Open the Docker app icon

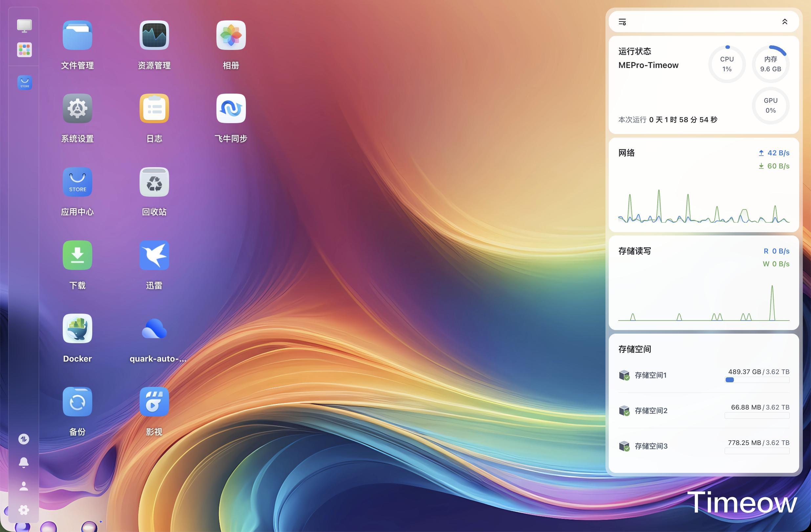click(x=77, y=328)
